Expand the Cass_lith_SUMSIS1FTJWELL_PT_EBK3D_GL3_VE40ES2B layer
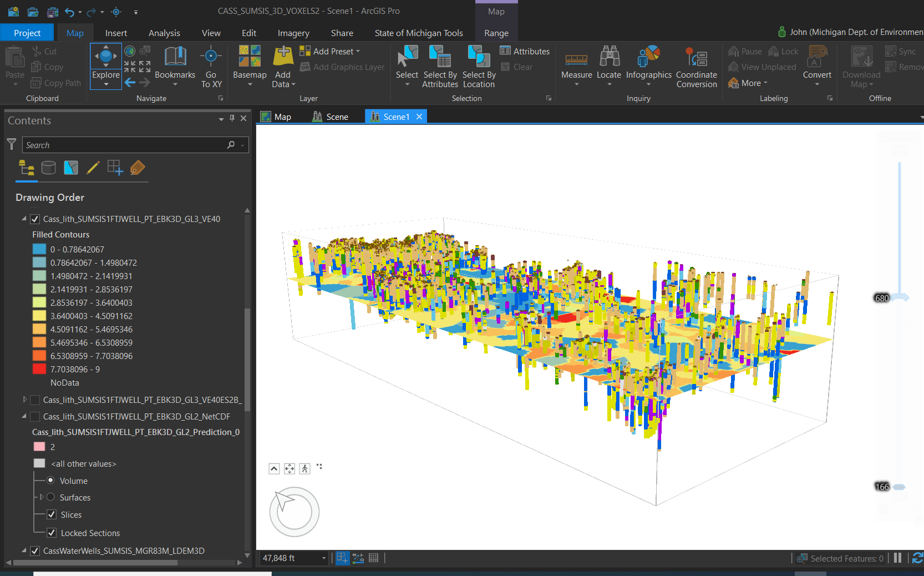Image resolution: width=924 pixels, height=576 pixels. (24, 400)
